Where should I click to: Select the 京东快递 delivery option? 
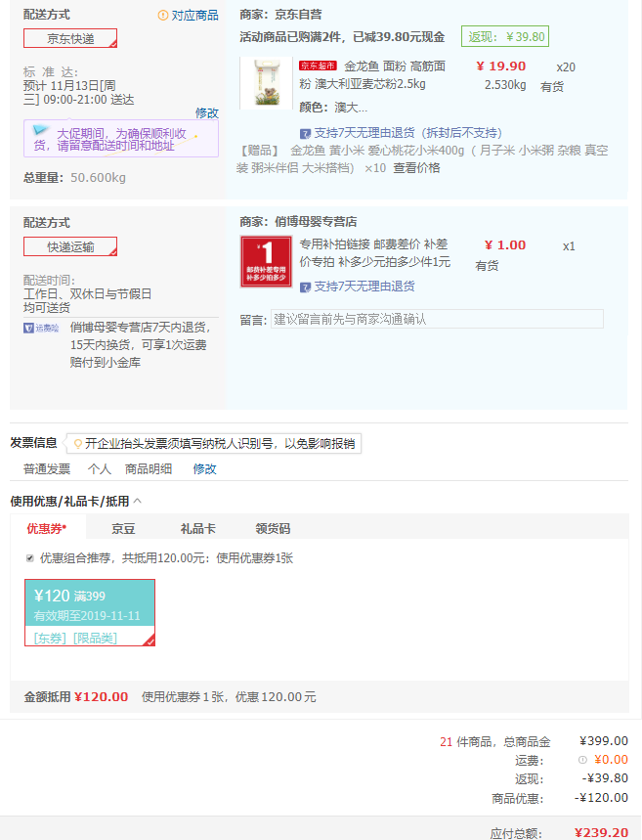pyautogui.click(x=70, y=38)
